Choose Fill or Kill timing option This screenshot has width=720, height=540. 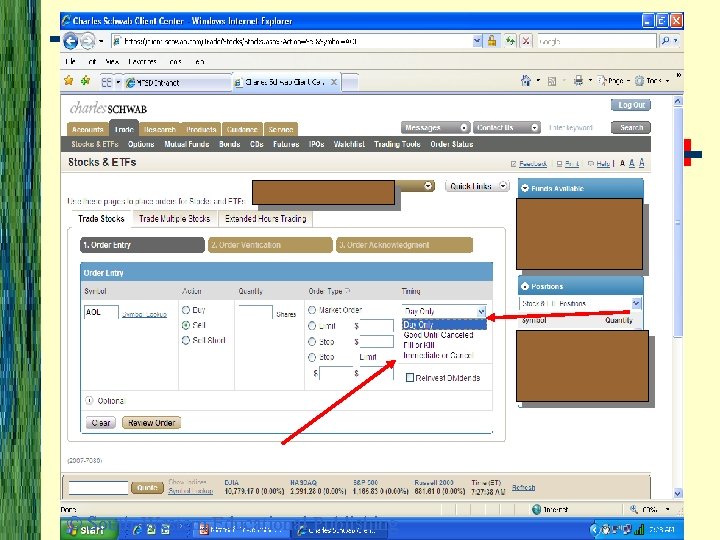coord(419,345)
